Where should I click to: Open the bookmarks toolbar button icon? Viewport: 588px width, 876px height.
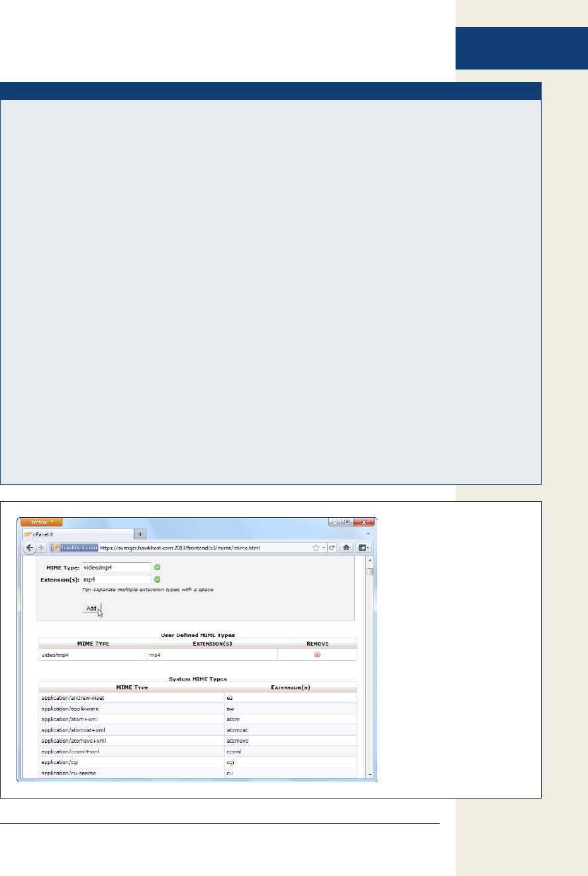point(364,548)
